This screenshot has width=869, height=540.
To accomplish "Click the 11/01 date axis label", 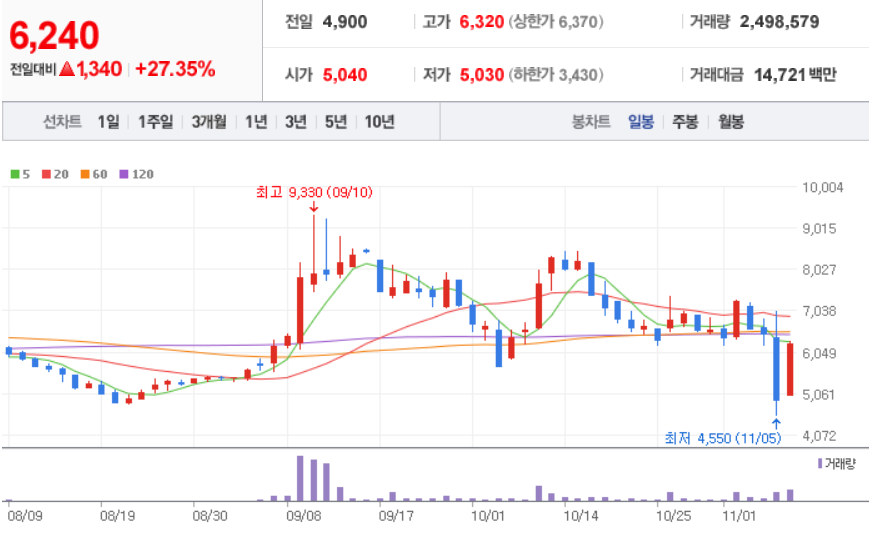I will tap(739, 516).
